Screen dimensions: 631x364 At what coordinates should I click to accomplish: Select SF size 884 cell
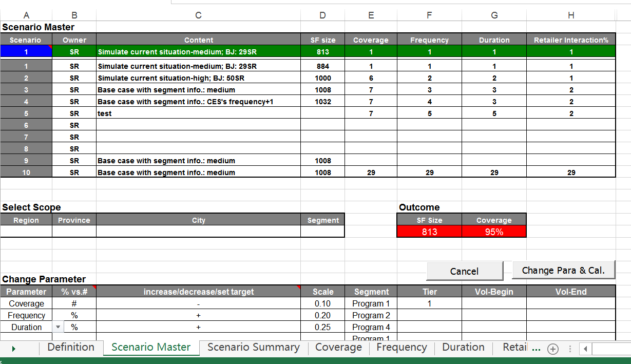click(x=322, y=66)
